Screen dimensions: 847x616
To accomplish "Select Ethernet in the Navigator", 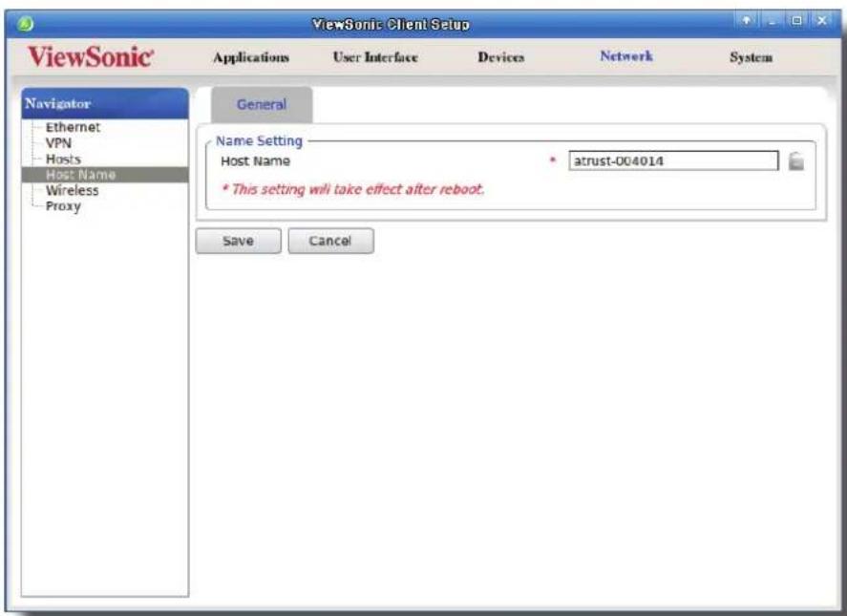I will [x=73, y=128].
